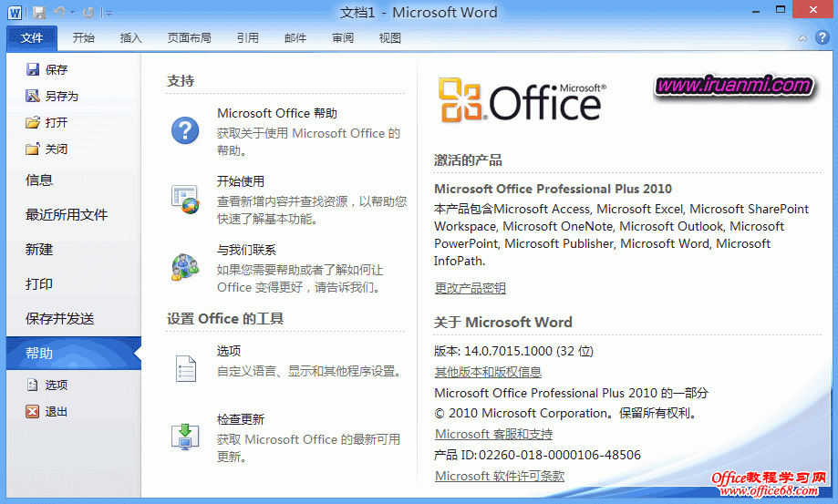Click the 选项 heading under 设置 Office 的工具
Screen dimensions: 838x504
[229, 351]
